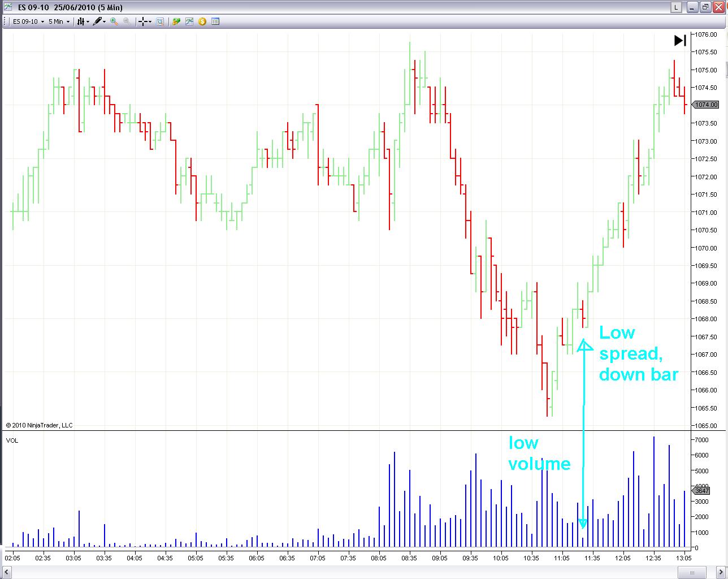
Task: Open the chart trader money icon
Action: [176, 21]
